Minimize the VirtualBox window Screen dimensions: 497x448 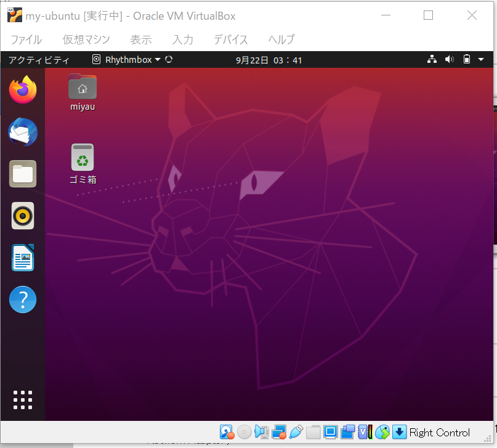coord(386,15)
